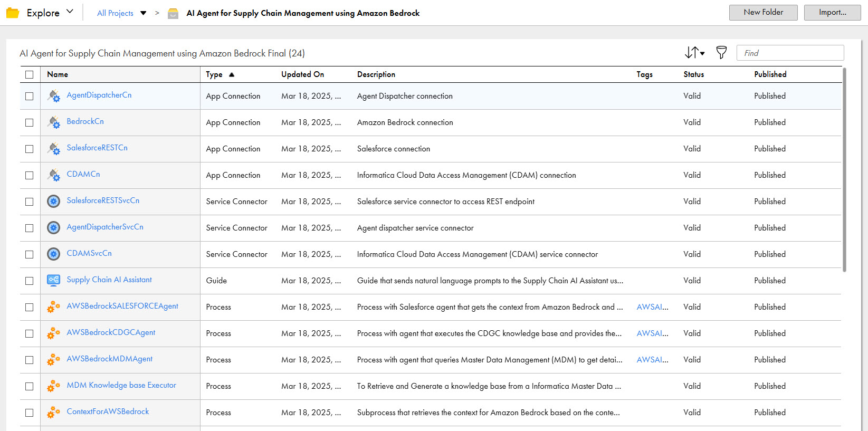Click AWSBedrockMDMAgent process icon
Image resolution: width=868 pixels, height=431 pixels.
click(x=54, y=360)
